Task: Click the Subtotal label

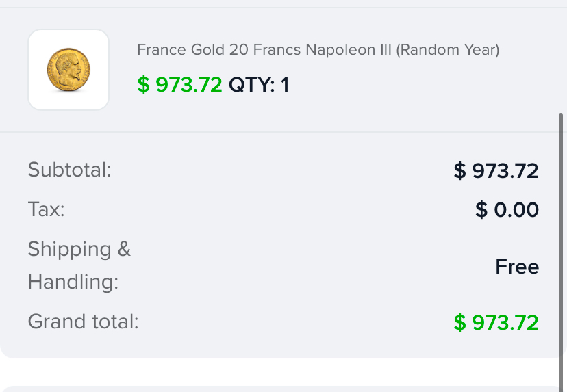Action: pos(69,170)
